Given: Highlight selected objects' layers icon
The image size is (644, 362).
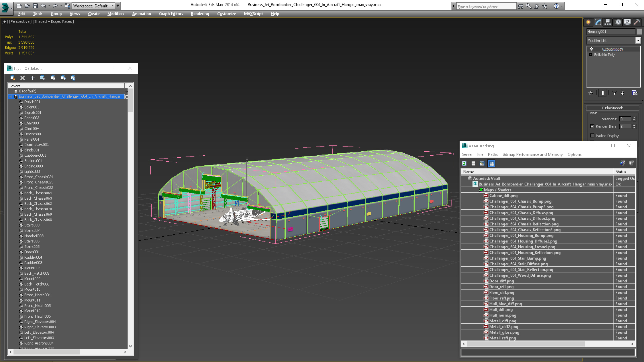Looking at the screenshot, I should pyautogui.click(x=53, y=78).
